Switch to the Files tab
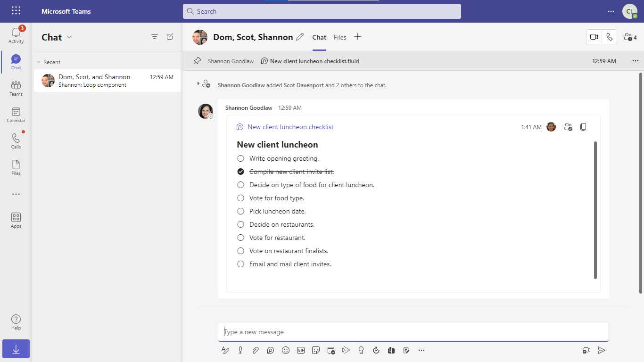The width and height of the screenshot is (644, 362). click(x=340, y=37)
